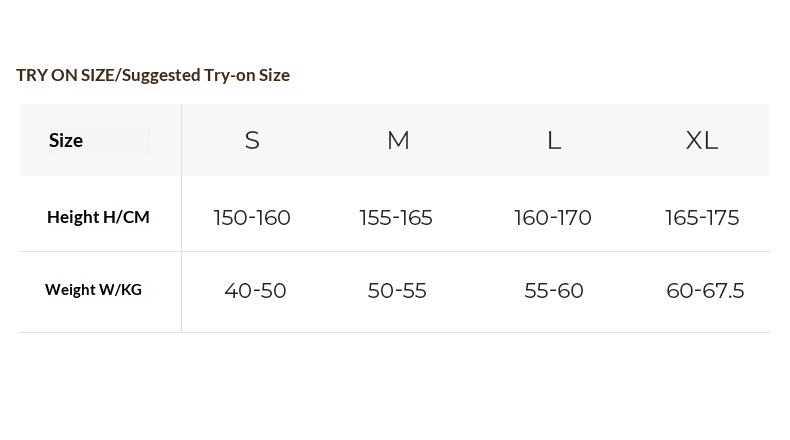This screenshot has height=440, width=790.
Task: Pick the XL size column header
Action: (702, 141)
